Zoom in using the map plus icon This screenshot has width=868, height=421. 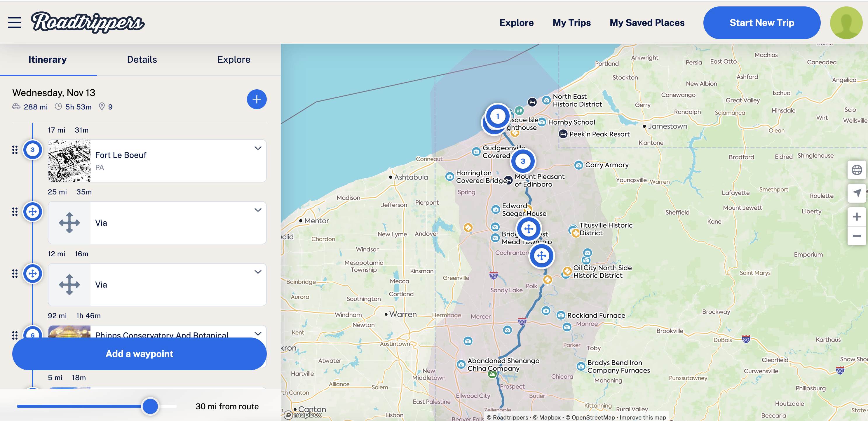click(x=857, y=216)
